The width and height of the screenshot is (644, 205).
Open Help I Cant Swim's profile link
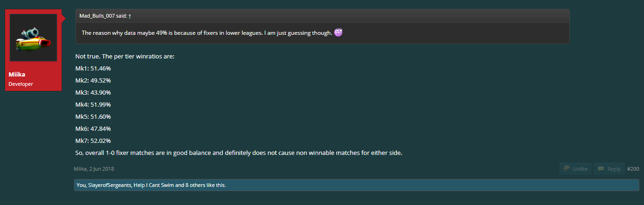coord(154,186)
